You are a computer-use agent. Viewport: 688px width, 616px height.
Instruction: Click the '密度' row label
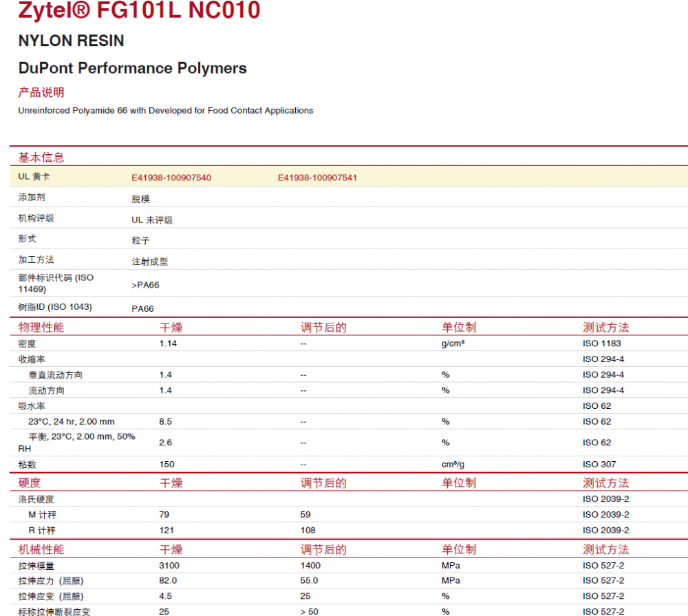27,343
